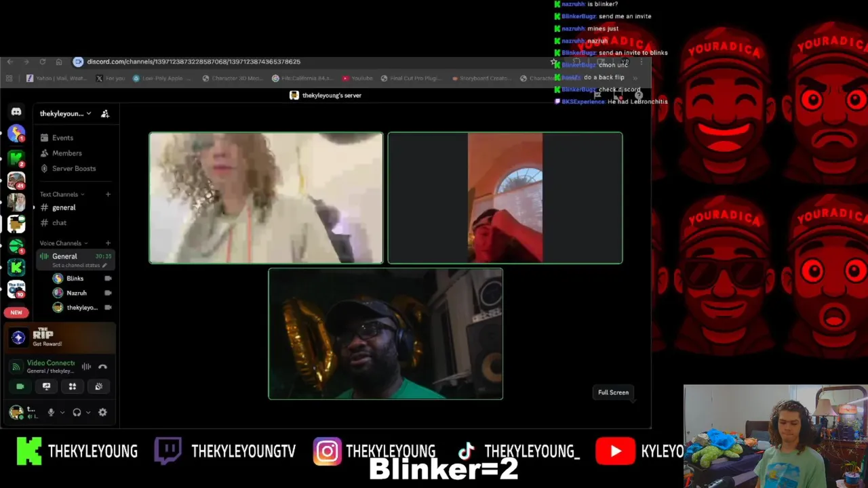Click the 30:35 call timer

pos(103,256)
